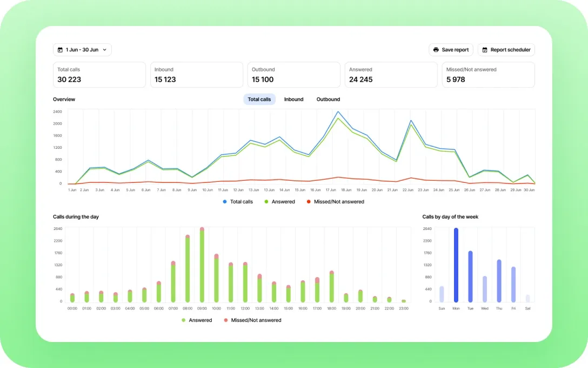Image resolution: width=588 pixels, height=368 pixels.
Task: Click the 18:00 bar in hourly chart
Action: pyautogui.click(x=331, y=286)
